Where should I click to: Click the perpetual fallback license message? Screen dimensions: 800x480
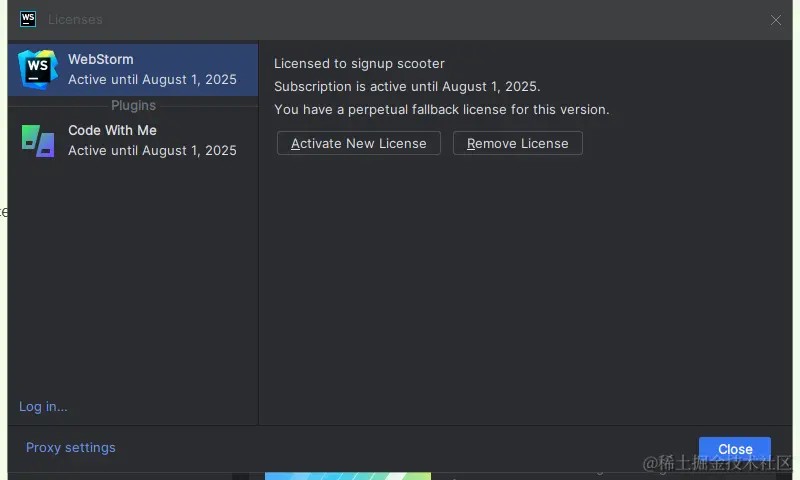(x=441, y=109)
